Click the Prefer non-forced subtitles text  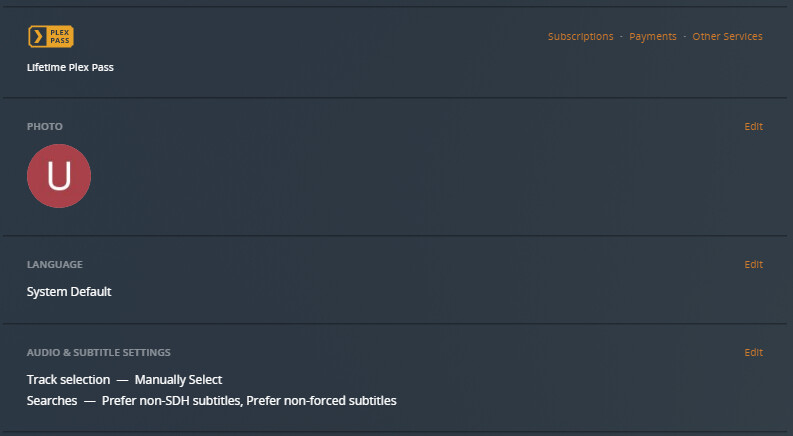tap(322, 401)
